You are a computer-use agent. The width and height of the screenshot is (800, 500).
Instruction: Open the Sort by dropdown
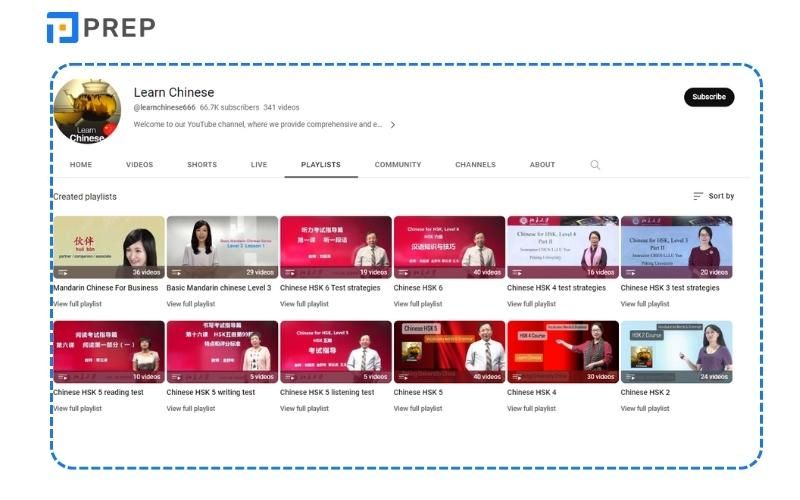pos(714,196)
